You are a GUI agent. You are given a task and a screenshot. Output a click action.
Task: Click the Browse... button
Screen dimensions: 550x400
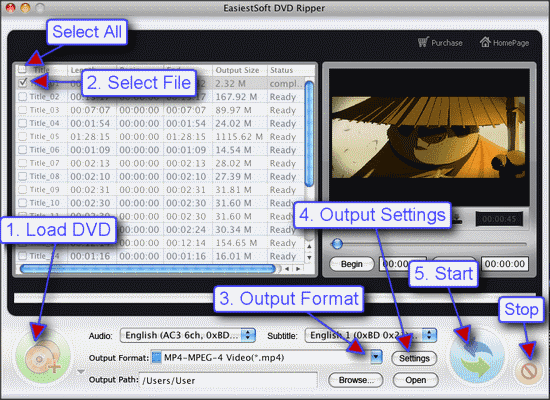(356, 380)
